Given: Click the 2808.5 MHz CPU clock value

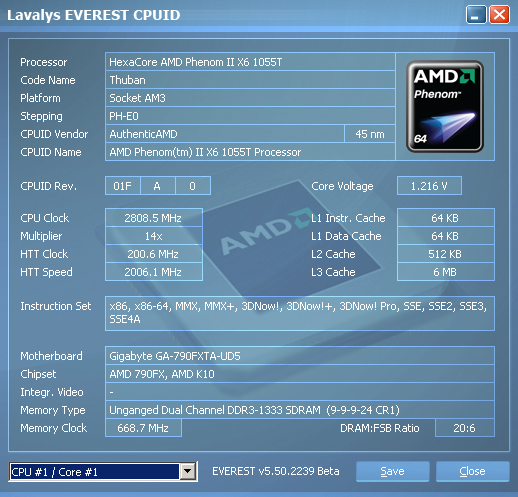Looking at the screenshot, I should point(154,218).
